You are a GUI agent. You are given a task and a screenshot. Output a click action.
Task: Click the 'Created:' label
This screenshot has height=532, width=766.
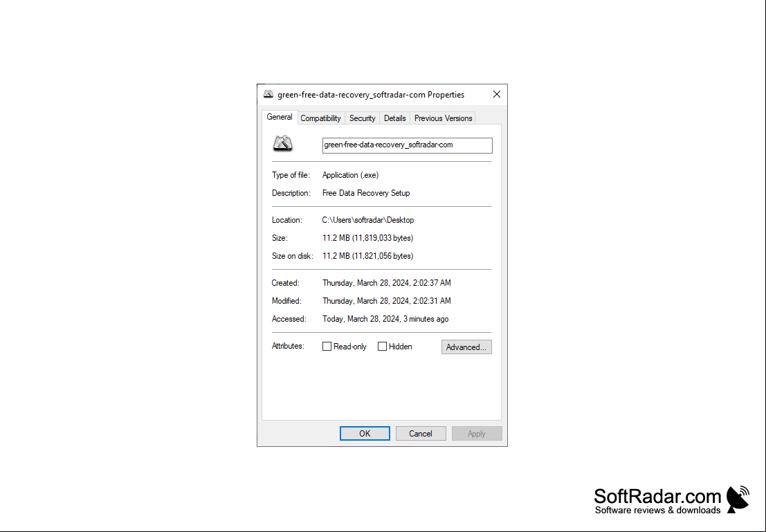click(285, 283)
